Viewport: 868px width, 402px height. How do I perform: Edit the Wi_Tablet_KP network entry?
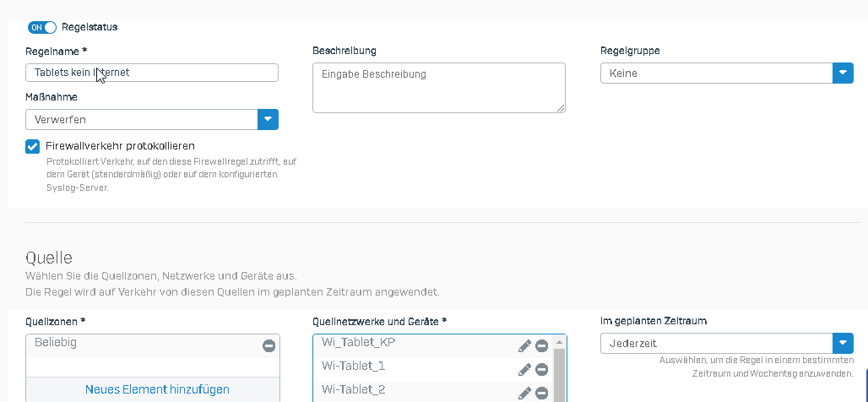524,346
